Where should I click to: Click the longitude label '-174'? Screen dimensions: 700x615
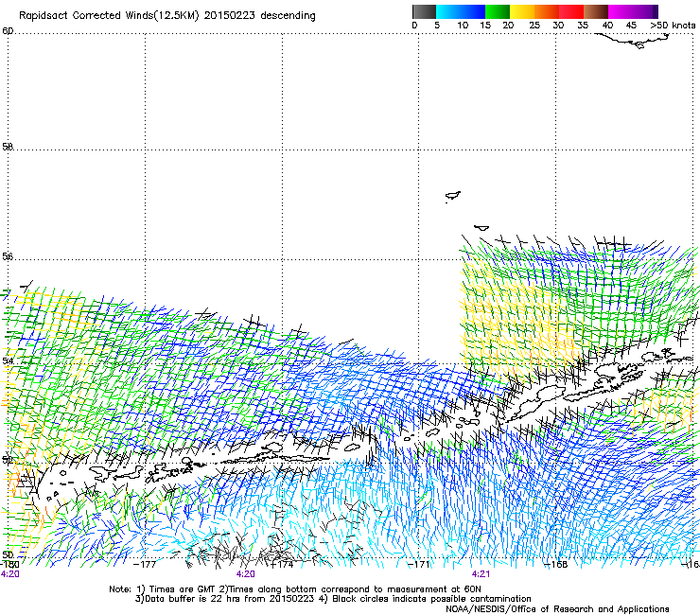pyautogui.click(x=282, y=564)
